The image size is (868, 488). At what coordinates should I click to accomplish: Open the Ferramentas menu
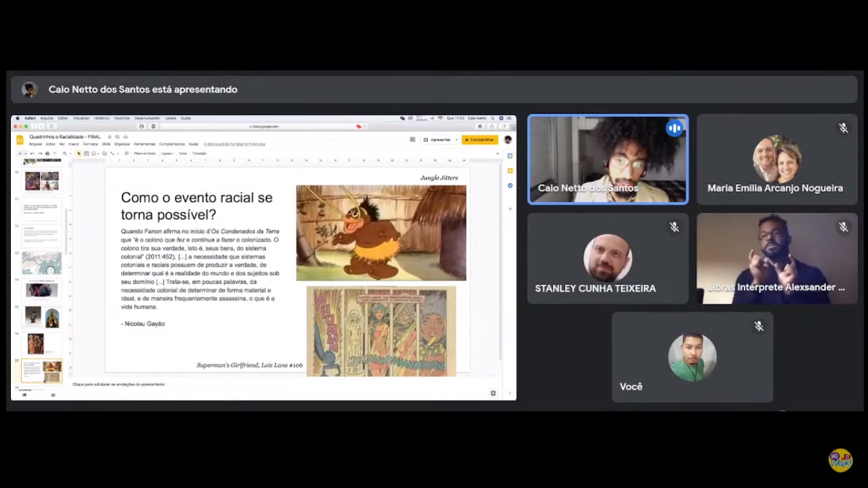[144, 144]
